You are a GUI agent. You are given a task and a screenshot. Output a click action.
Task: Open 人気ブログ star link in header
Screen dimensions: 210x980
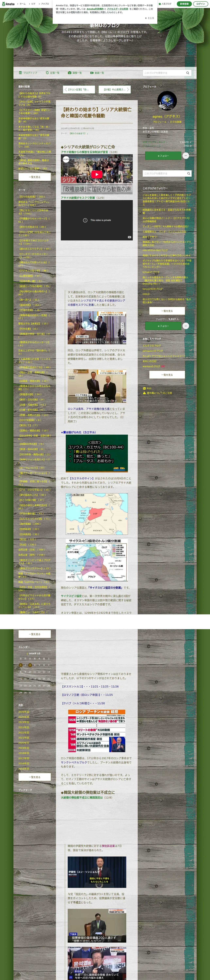pos(165,4)
